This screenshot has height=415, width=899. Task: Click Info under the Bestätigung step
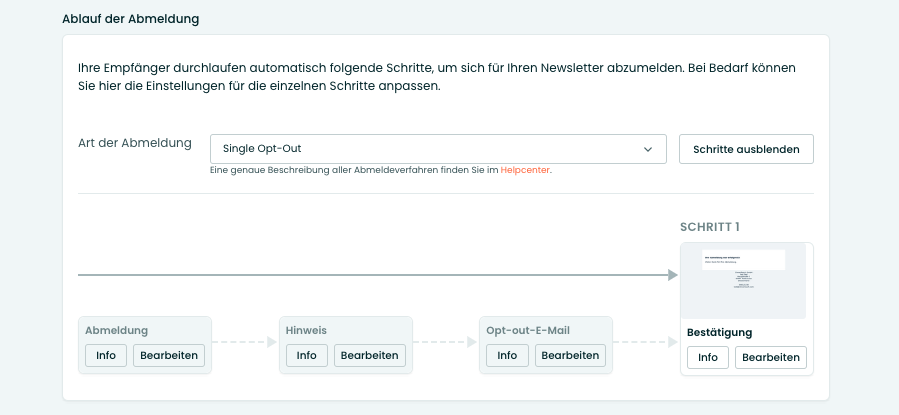click(x=707, y=357)
